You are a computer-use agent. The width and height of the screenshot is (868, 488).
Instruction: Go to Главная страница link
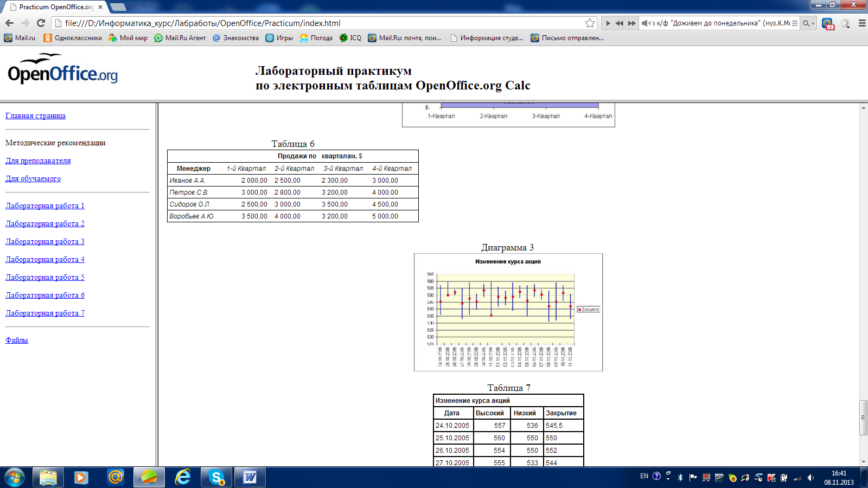click(35, 115)
